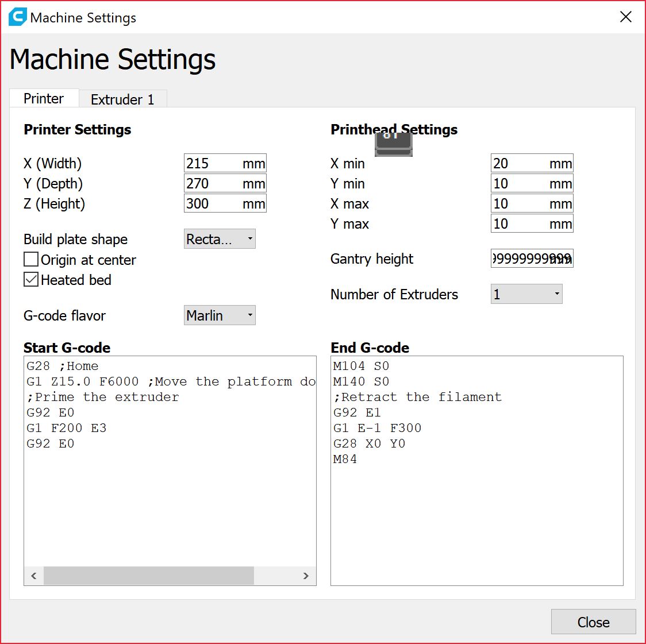Open the Build plate shape dropdown
Screen dimensions: 646x644
coord(220,240)
